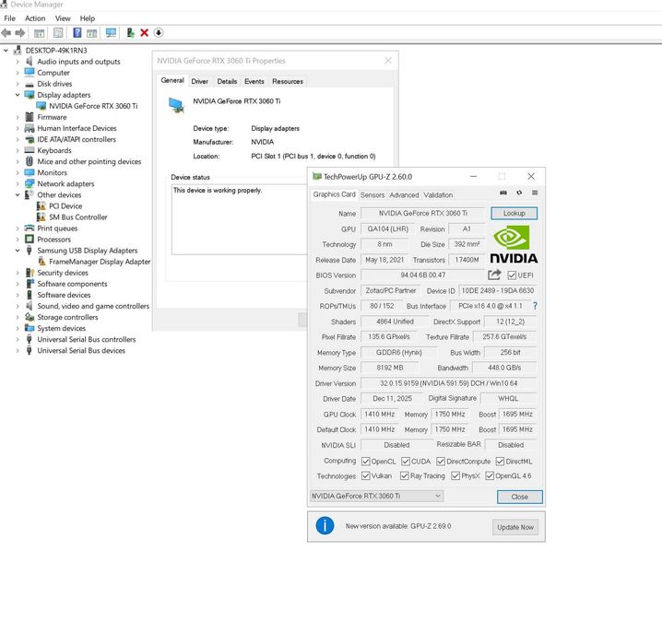Switch to the Sensors tab in GPU-Z
The width and height of the screenshot is (662, 644).
pos(372,194)
